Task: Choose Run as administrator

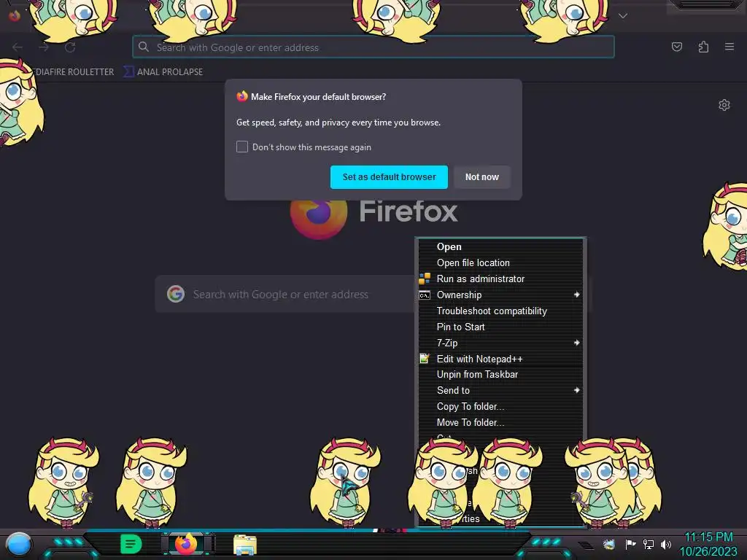Action: 500,279
